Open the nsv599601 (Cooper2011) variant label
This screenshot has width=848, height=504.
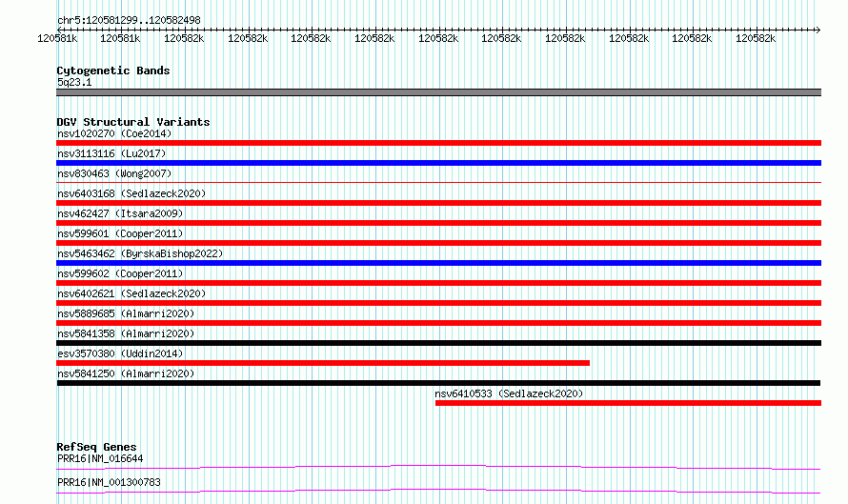coord(120,233)
